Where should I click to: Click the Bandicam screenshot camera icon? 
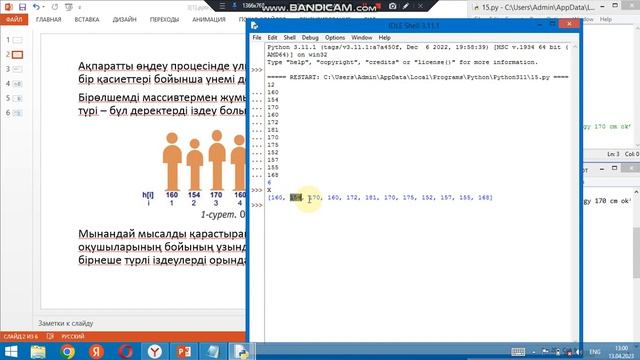pos(392,6)
